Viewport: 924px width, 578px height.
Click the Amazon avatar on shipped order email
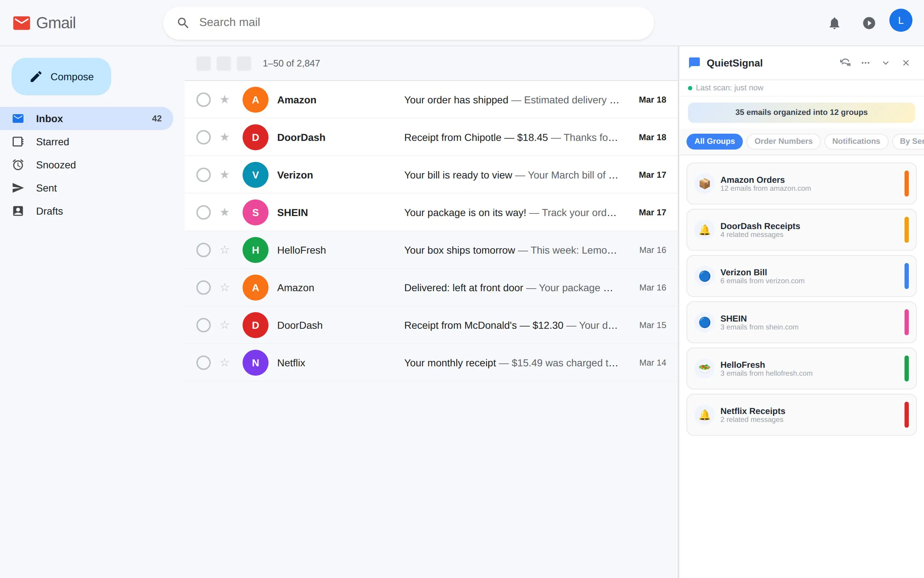pos(256,100)
